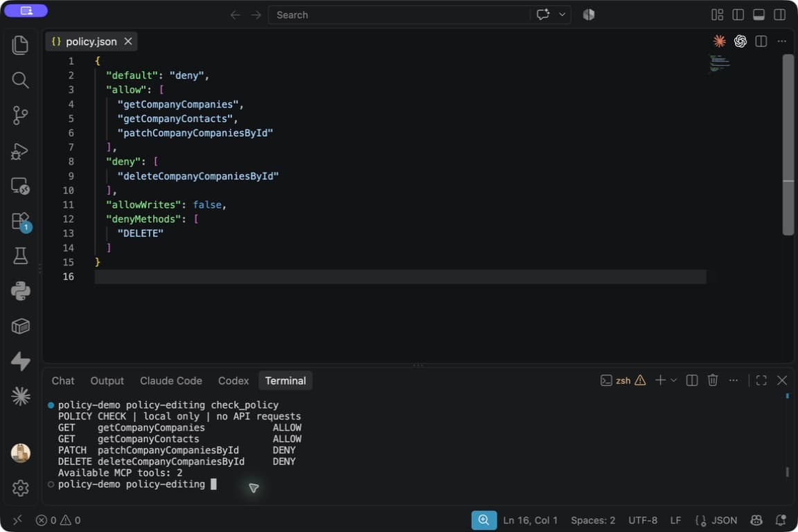Expand the new terminal launch profile dropdown
798x532 pixels.
674,380
